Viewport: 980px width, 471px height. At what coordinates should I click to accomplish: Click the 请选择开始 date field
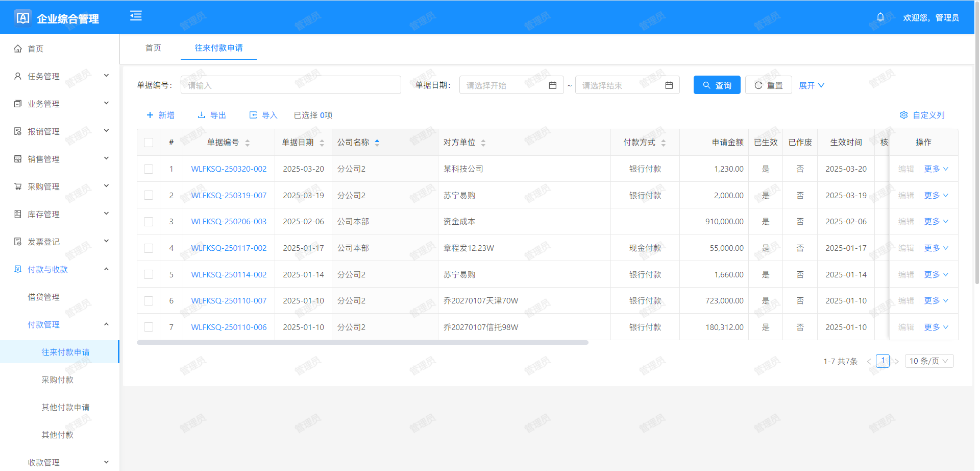511,85
